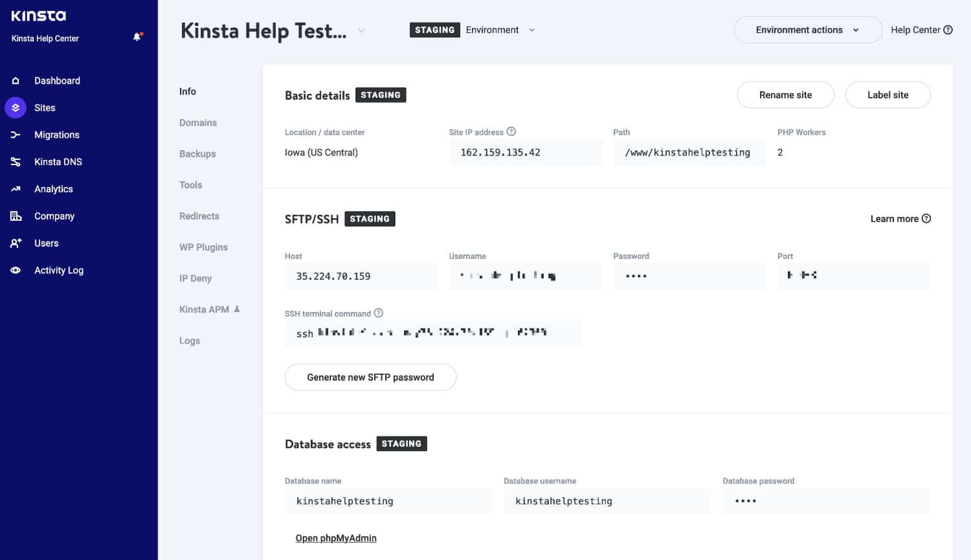Click the notification bell icon
The height and width of the screenshot is (560, 971).
pos(137,37)
